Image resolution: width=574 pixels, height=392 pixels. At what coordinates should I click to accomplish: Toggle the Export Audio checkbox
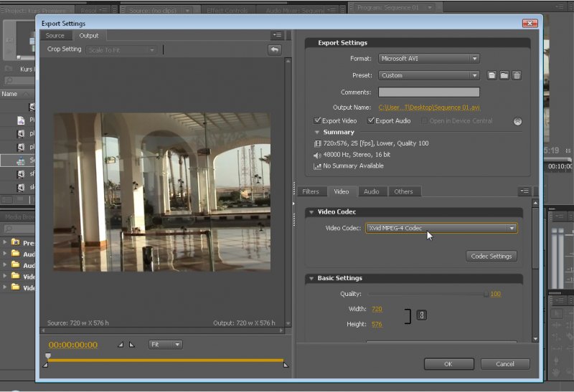point(371,121)
